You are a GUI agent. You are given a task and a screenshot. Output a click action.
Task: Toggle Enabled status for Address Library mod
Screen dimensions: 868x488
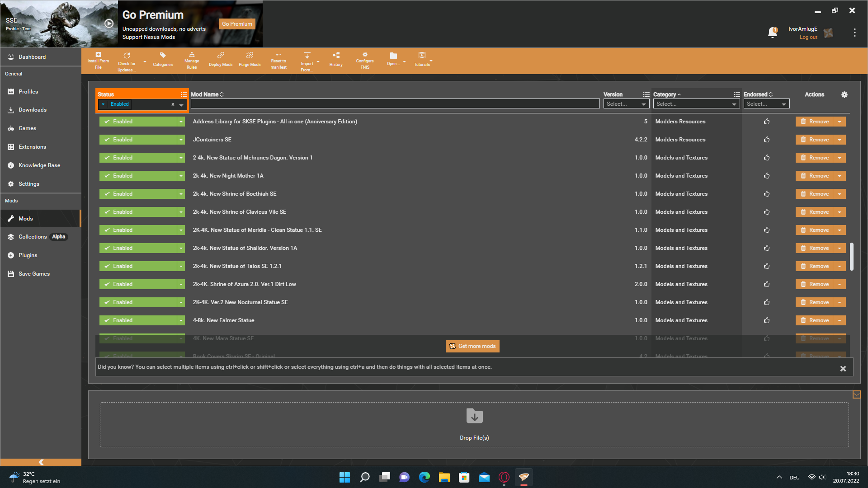(138, 122)
